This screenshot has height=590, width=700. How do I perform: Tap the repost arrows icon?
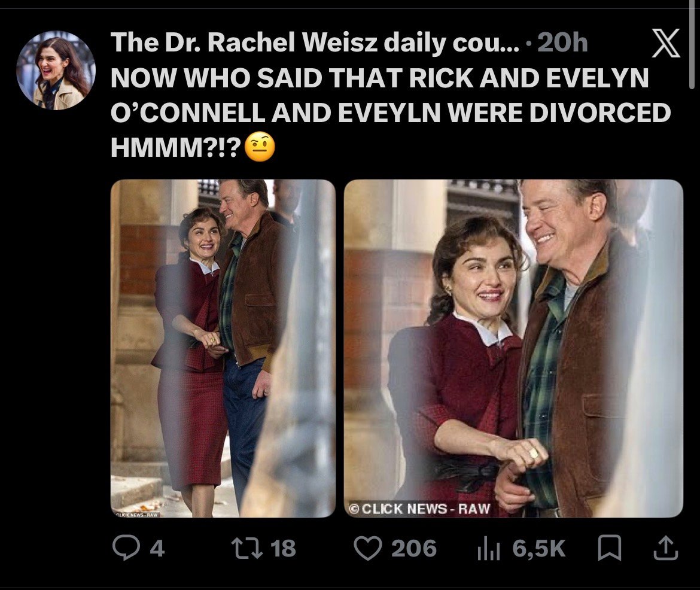[246, 548]
